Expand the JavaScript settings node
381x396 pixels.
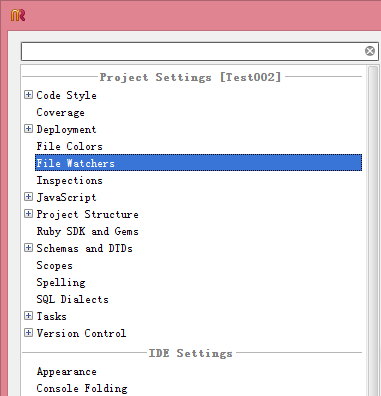pyautogui.click(x=28, y=197)
